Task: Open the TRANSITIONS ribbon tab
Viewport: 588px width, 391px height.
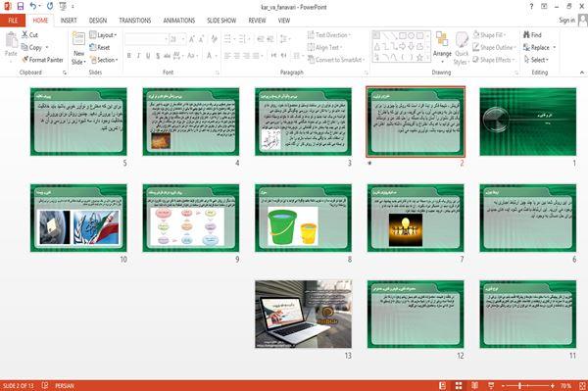Action: coord(135,21)
